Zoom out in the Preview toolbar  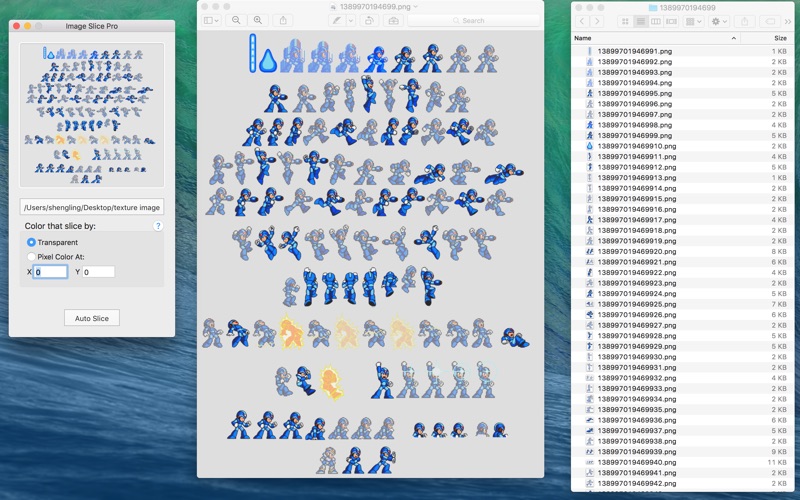pos(236,20)
